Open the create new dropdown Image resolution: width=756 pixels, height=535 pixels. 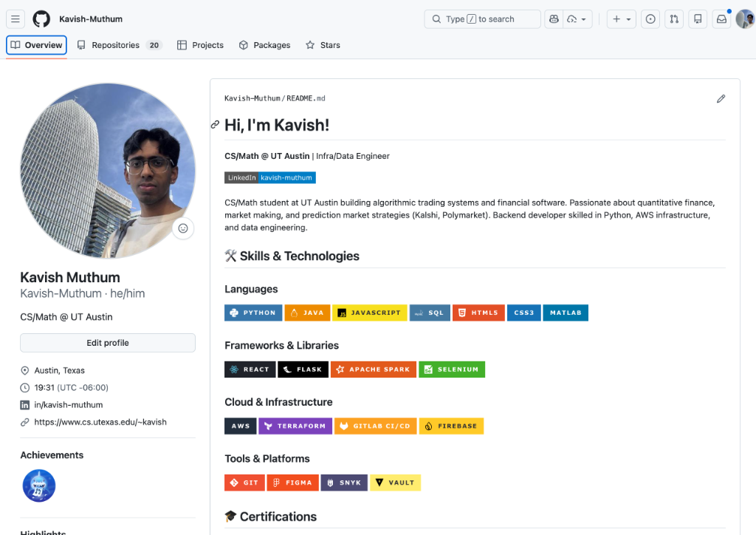[621, 18]
